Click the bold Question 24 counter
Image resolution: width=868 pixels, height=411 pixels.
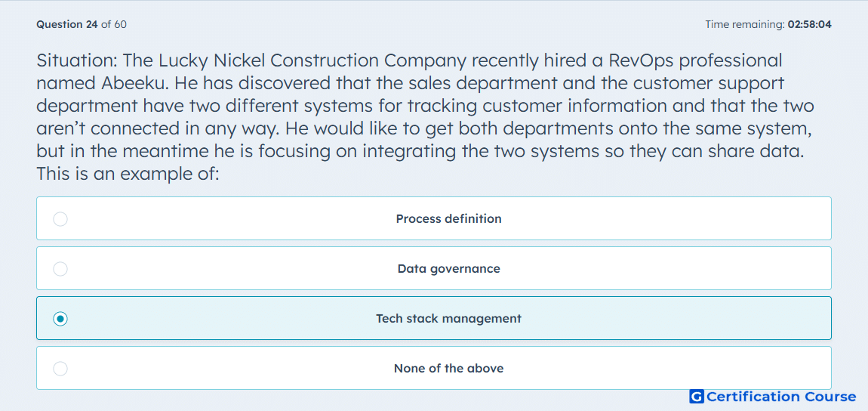pos(67,24)
